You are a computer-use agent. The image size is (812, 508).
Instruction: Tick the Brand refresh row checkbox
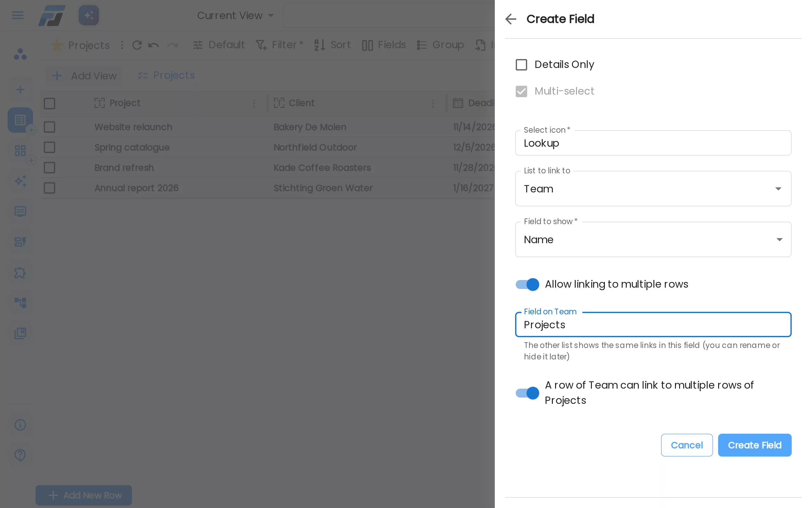click(x=49, y=168)
